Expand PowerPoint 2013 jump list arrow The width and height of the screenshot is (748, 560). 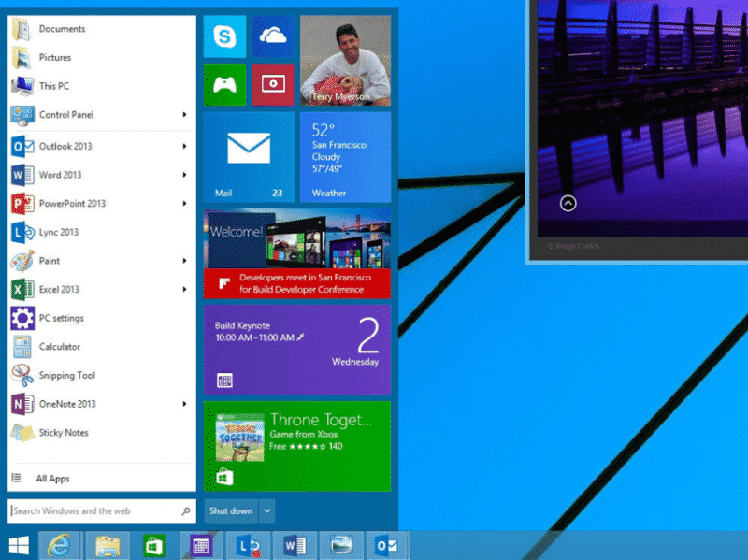184,204
